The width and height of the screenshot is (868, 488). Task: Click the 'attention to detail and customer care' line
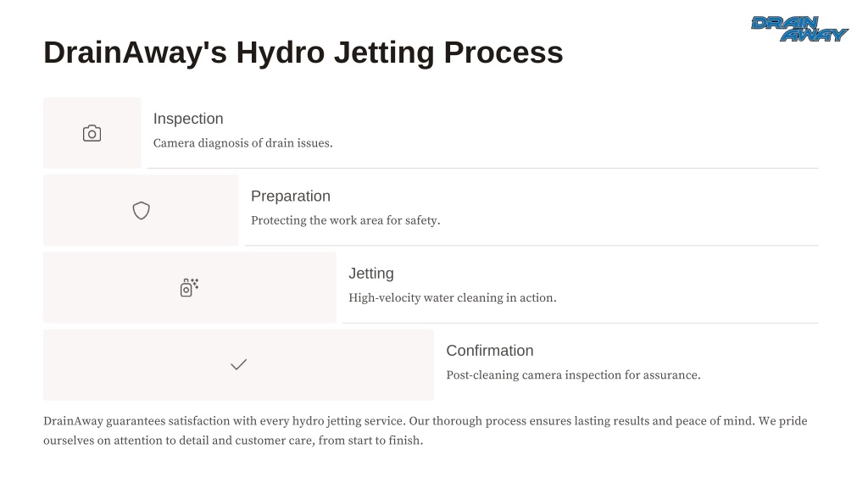[233, 441]
